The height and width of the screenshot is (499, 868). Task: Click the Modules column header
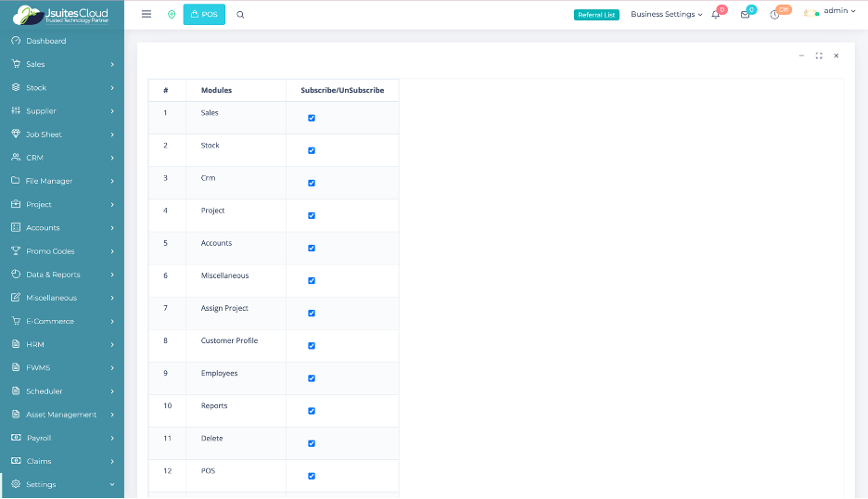216,90
